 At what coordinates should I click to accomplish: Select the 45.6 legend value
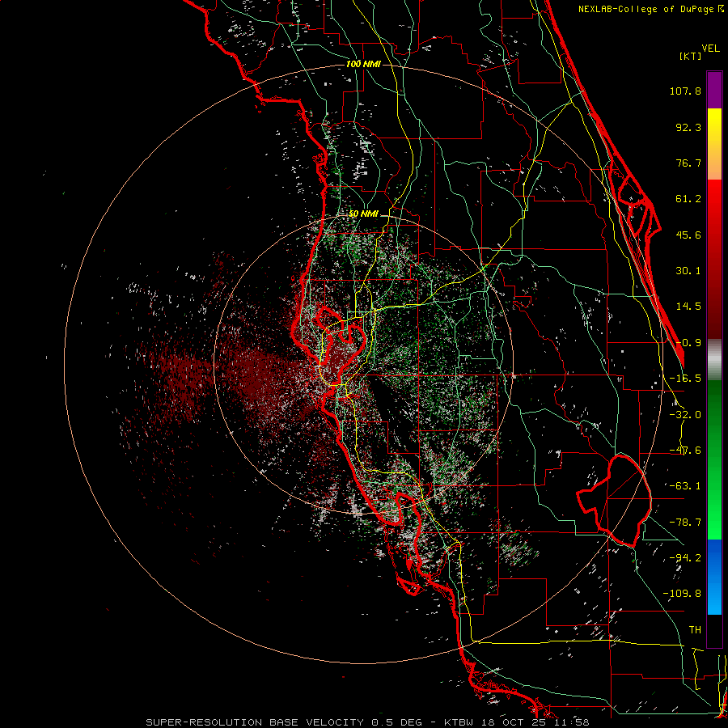pyautogui.click(x=688, y=235)
